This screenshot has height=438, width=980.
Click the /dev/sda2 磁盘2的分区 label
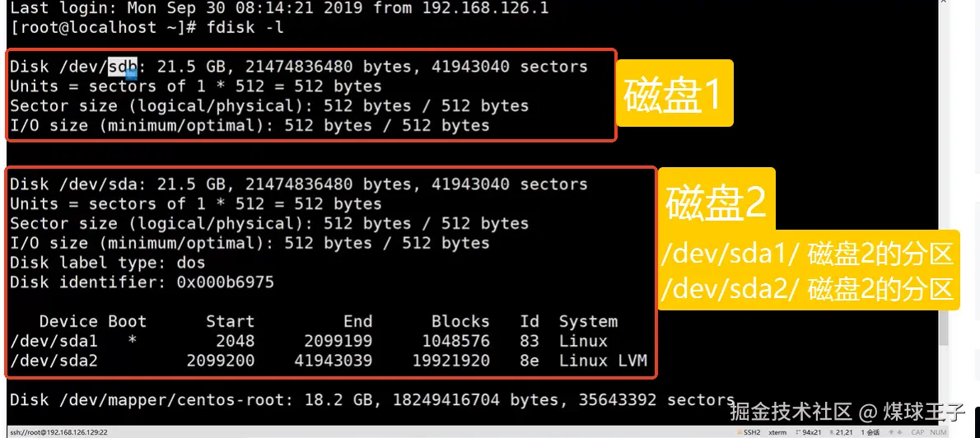pyautogui.click(x=807, y=289)
